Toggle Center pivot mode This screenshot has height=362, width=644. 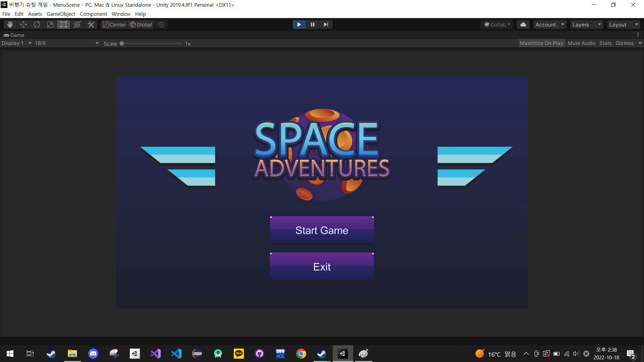(x=114, y=24)
